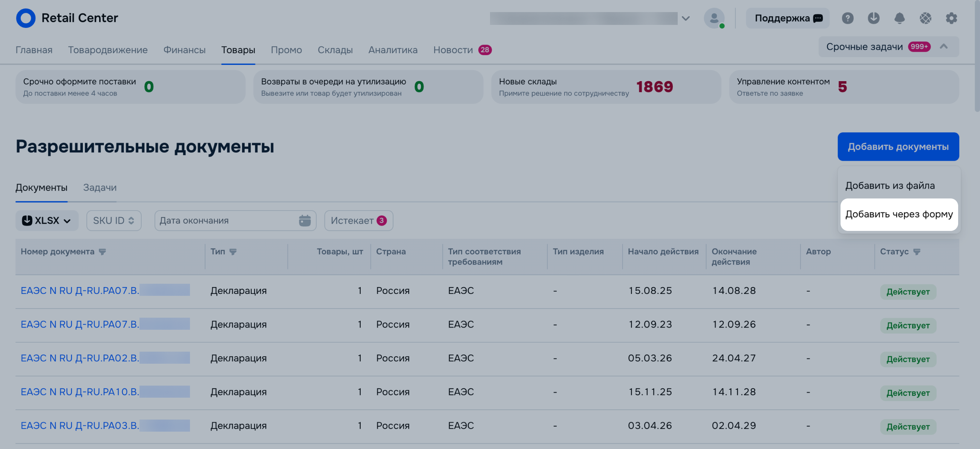Image resolution: width=980 pixels, height=449 pixels.
Task: Click the user profile avatar icon
Action: (714, 18)
